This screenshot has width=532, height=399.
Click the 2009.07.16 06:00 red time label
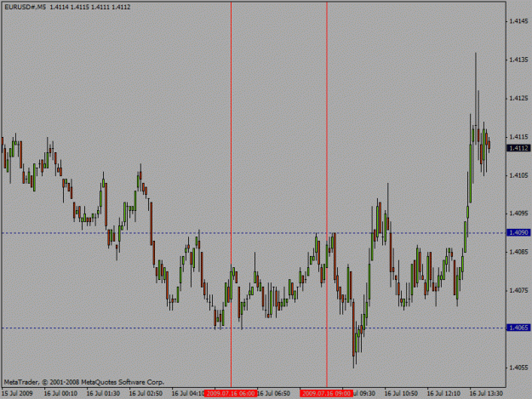click(x=231, y=393)
